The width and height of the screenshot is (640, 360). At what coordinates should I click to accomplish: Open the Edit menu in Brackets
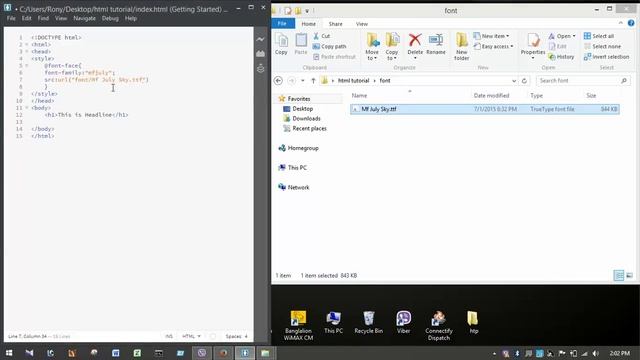[x=27, y=18]
